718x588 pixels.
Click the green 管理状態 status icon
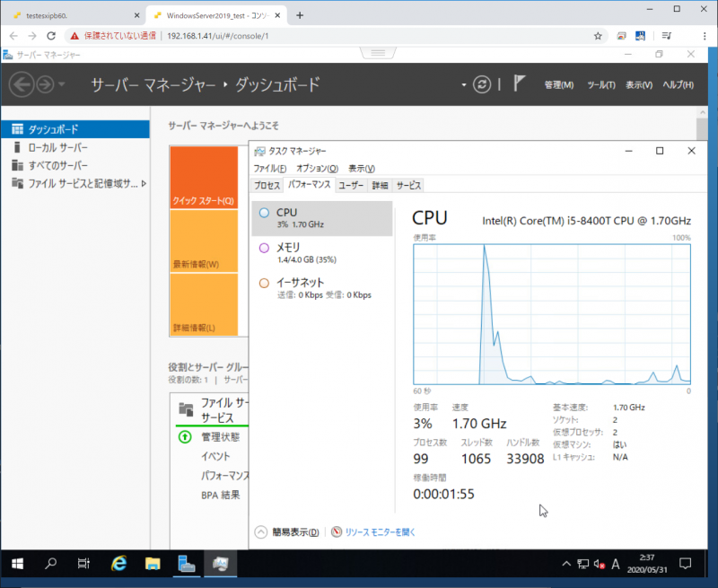click(185, 437)
